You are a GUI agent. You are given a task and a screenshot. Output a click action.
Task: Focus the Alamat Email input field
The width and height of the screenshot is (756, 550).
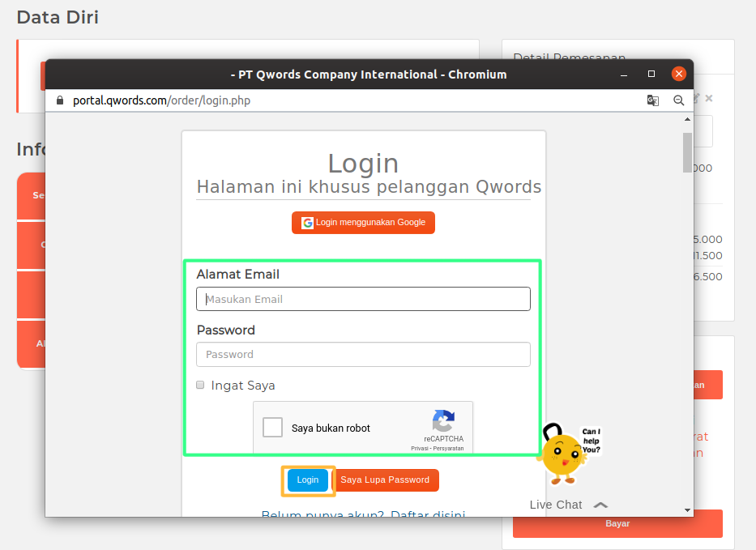click(x=363, y=299)
